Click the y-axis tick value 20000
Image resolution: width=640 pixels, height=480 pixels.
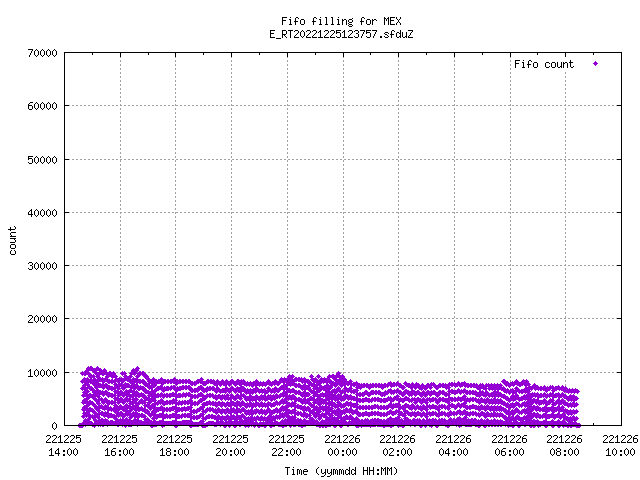coord(42,319)
